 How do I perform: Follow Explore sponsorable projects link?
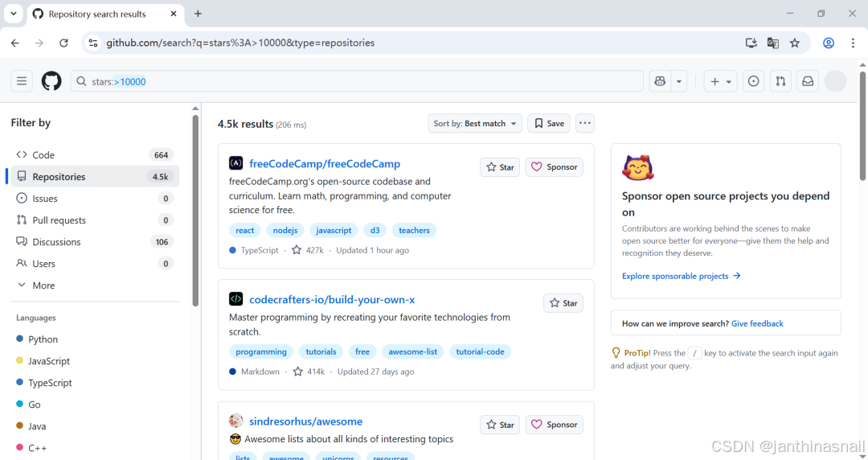(681, 276)
